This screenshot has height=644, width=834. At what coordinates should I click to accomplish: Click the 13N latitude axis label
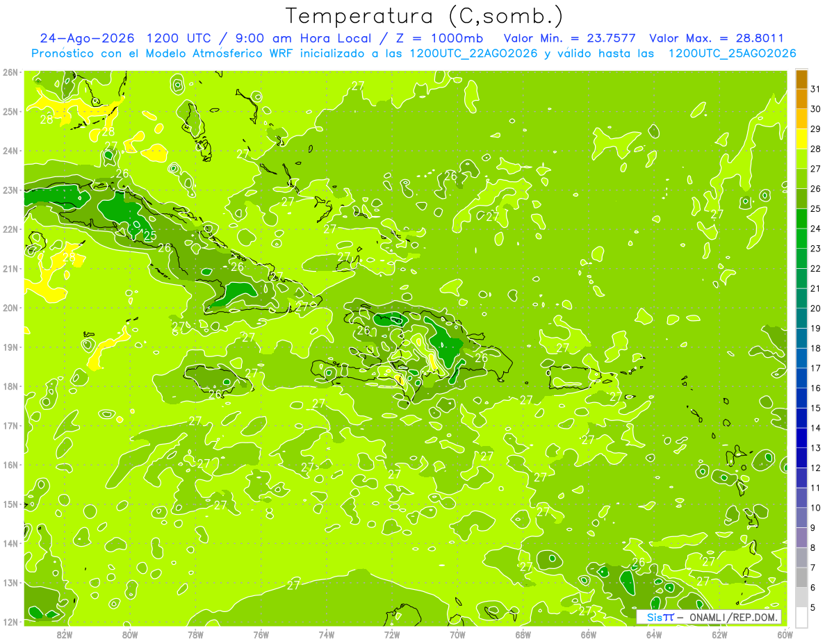pos(10,583)
